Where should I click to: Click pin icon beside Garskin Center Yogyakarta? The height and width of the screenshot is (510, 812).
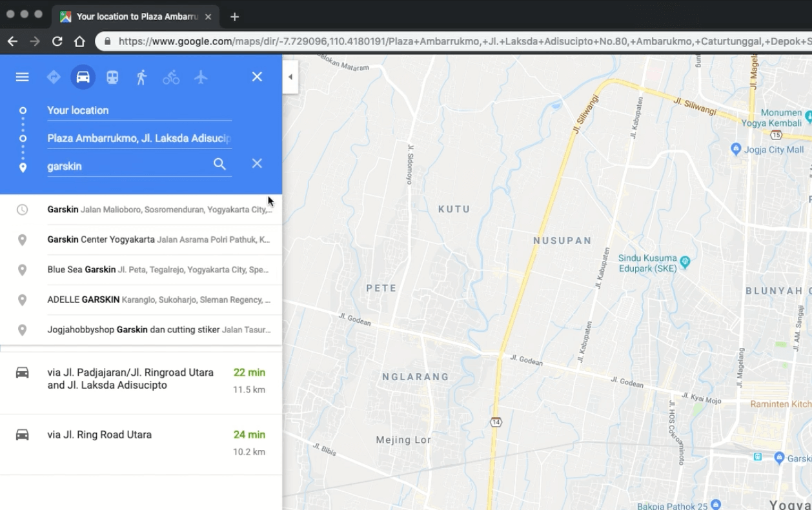tap(22, 240)
